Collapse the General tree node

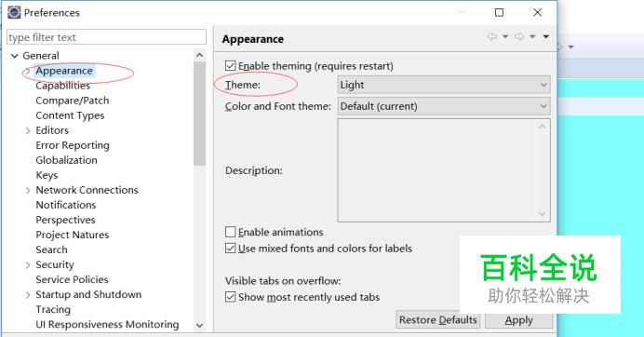click(x=15, y=56)
